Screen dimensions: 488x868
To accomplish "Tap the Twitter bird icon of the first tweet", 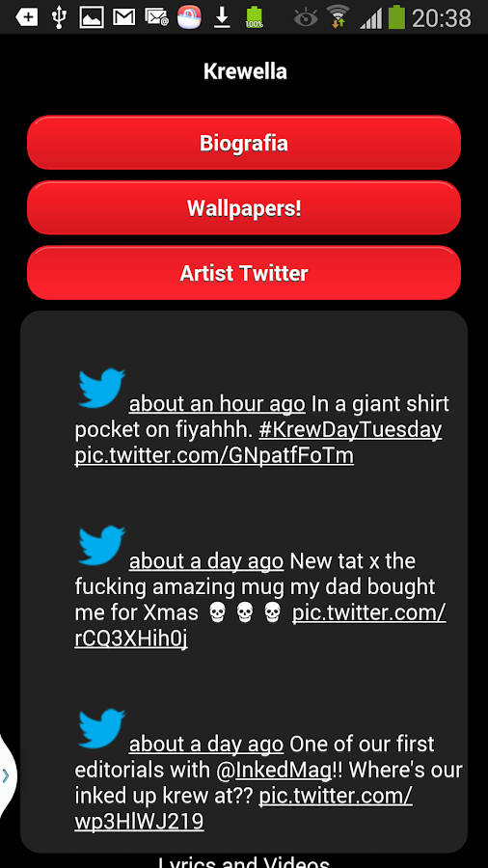I will pyautogui.click(x=102, y=388).
